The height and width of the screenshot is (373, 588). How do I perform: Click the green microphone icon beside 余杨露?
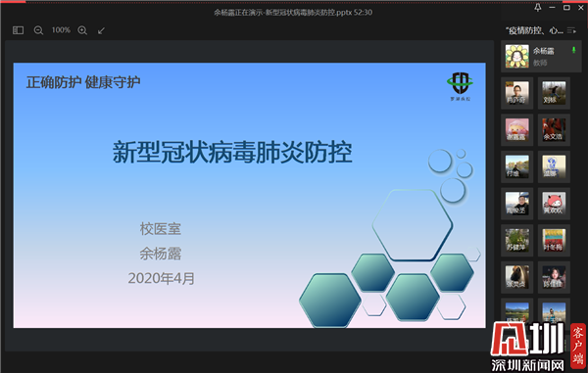click(x=573, y=50)
